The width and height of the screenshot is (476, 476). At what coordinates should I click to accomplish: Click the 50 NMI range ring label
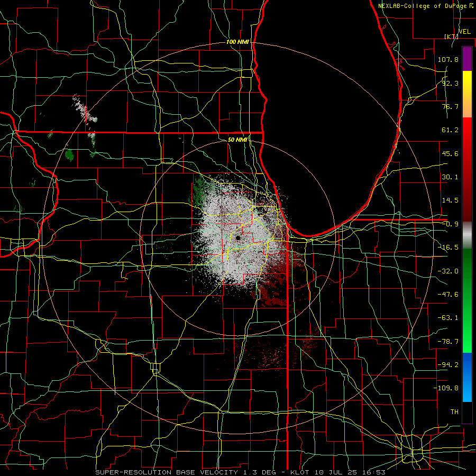pos(237,140)
